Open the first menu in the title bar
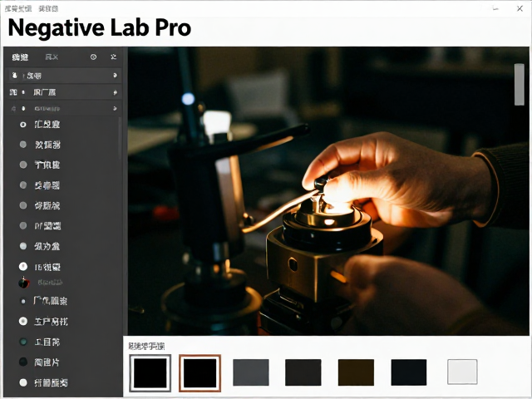 pos(18,9)
